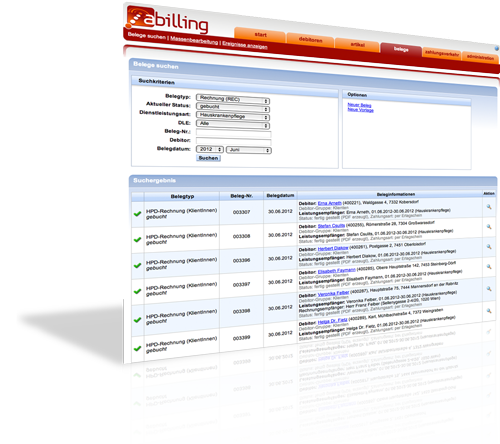Open the DLE dropdown showing Alle
This screenshot has width=500, height=444.
click(233, 124)
